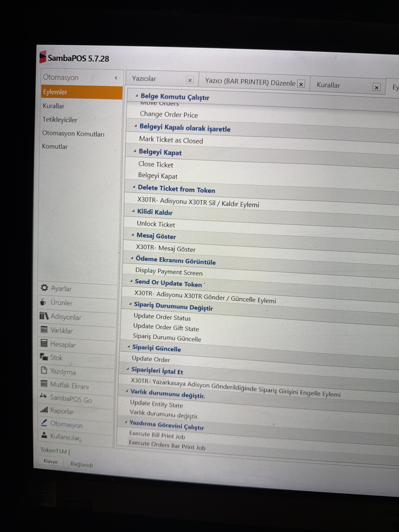Screen dimensions: 399x532
Task: Click the Adisyonlar books icon
Action: coord(44,316)
